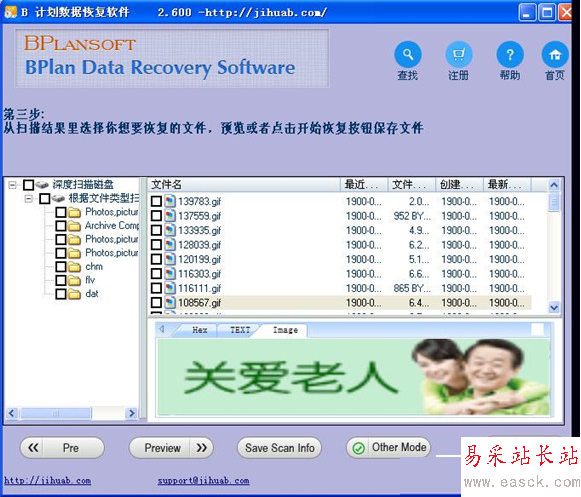Switch to the TEXT tab

[x=240, y=330]
